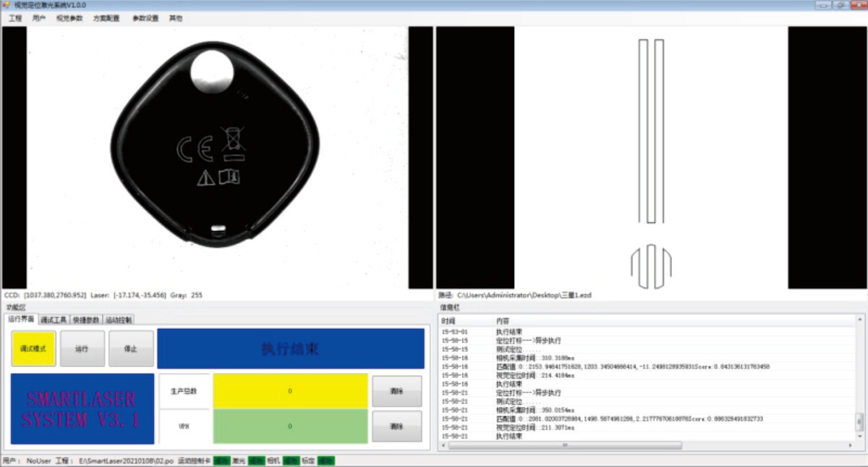This screenshot has width=868, height=467.
Task: Open the 其他 menu
Action: click(176, 18)
